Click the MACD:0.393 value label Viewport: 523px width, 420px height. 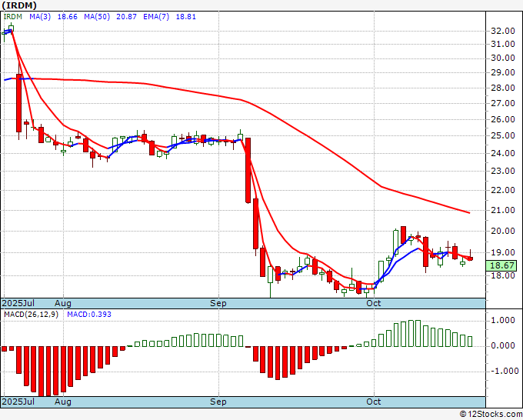pyautogui.click(x=89, y=315)
